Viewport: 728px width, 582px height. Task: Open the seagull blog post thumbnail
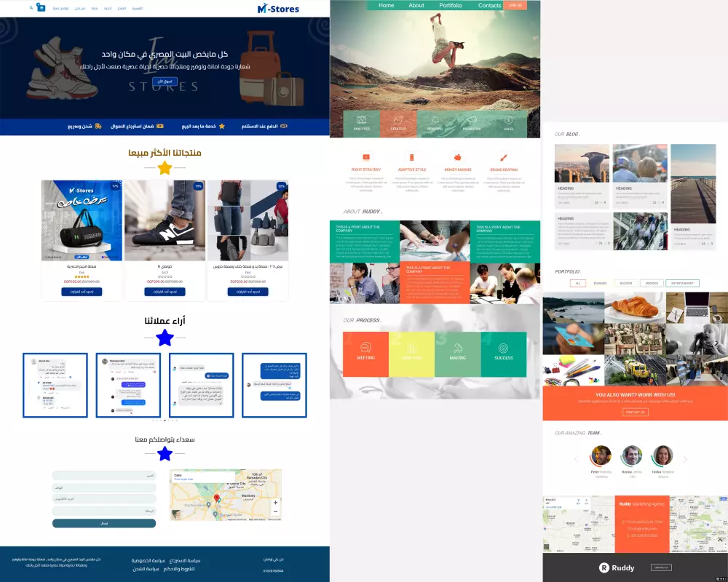point(582,163)
